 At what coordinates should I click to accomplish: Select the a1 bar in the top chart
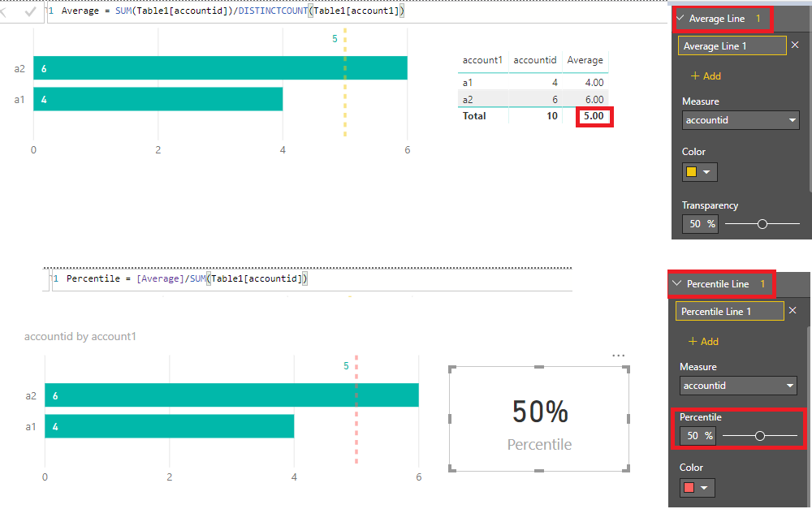click(158, 99)
